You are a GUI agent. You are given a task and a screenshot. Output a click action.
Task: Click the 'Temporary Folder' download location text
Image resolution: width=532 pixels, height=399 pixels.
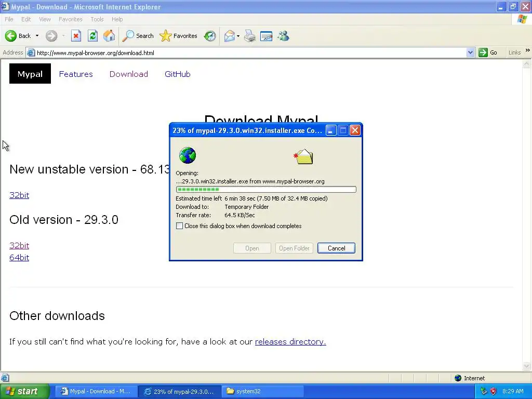[x=247, y=207]
